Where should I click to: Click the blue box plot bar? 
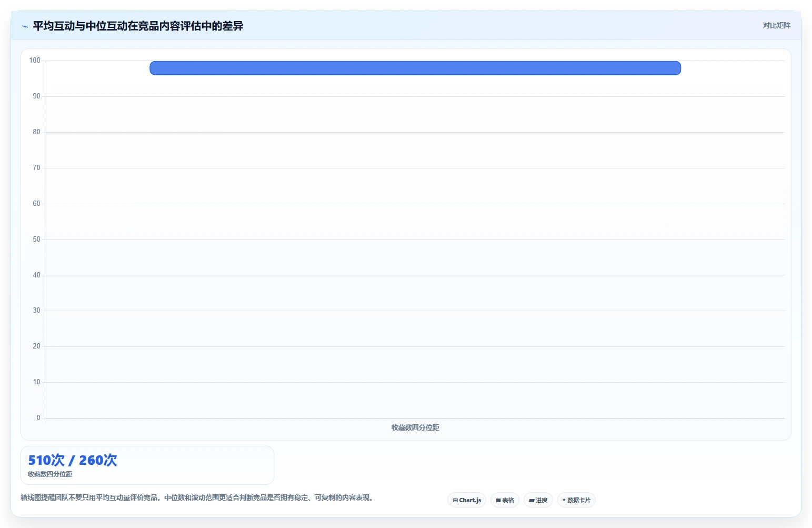click(x=415, y=68)
